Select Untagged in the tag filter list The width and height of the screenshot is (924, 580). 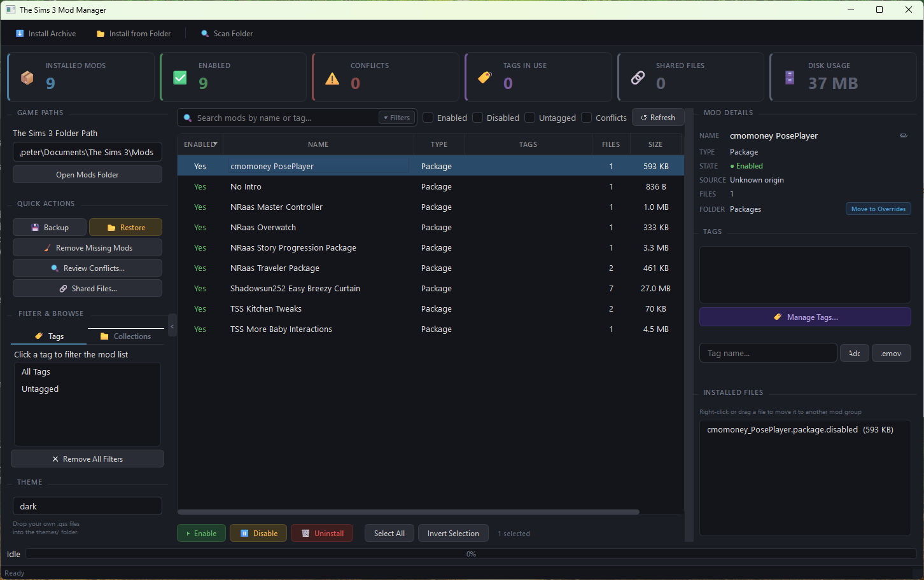(x=87, y=389)
